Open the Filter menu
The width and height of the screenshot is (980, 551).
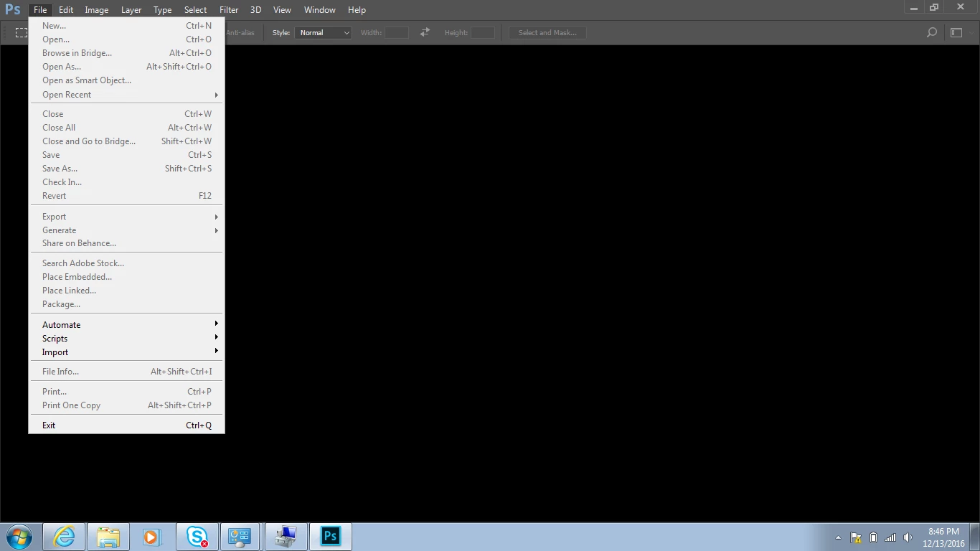click(x=229, y=10)
